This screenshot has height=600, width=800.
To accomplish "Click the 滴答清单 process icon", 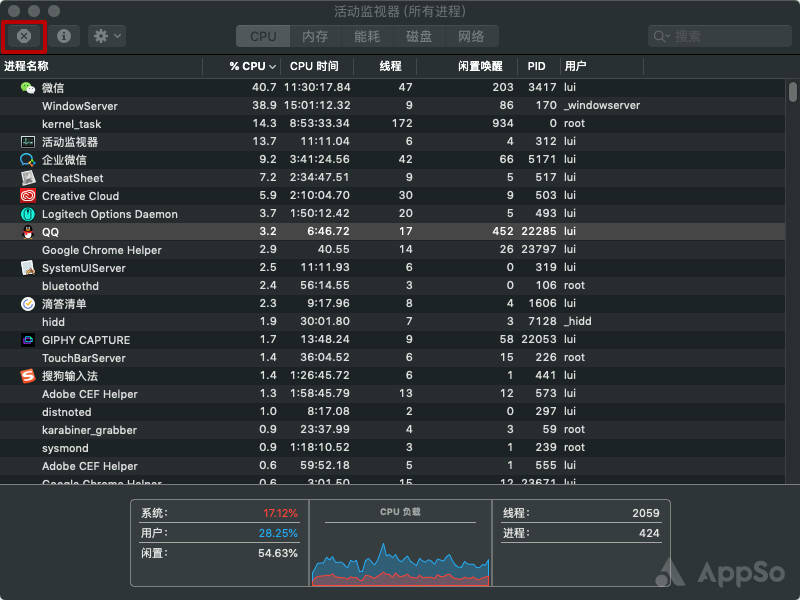I will point(26,304).
